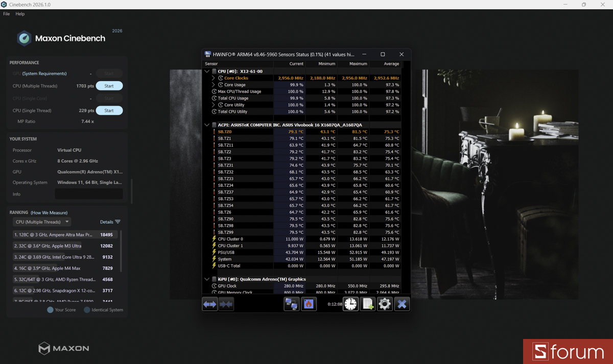Select ranking entry AMD Ryzen Threadripper 4568
The width and height of the screenshot is (613, 364).
pyautogui.click(x=65, y=280)
